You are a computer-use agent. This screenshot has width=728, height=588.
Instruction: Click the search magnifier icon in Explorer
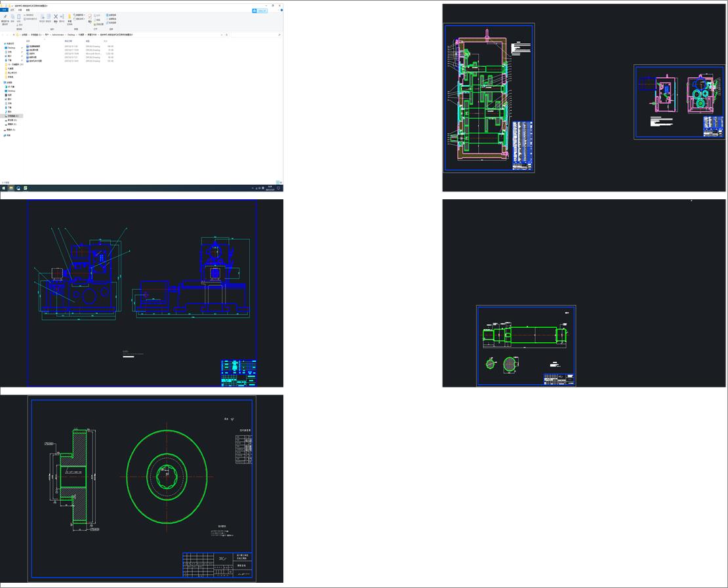tap(279, 35)
